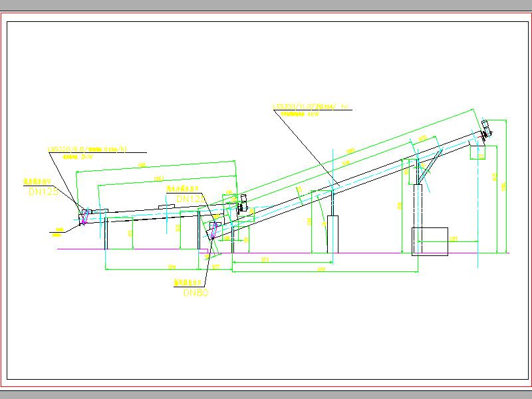
Task: Click the LSS320/6.0 conveyor callout text
Action: 86,150
